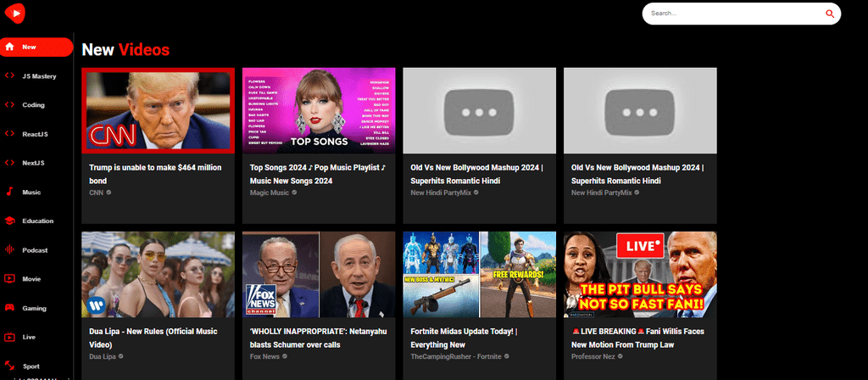Click the music note icon
This screenshot has width=868, height=380.
pos(9,193)
